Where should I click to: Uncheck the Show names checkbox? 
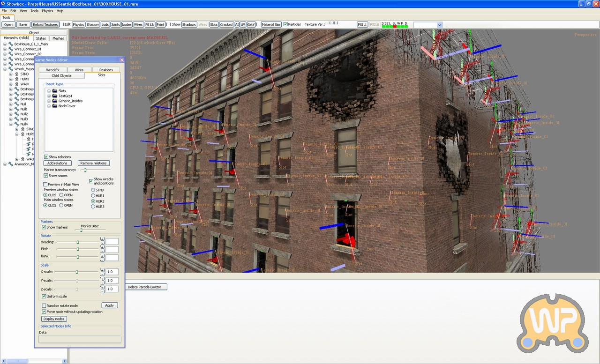46,176
